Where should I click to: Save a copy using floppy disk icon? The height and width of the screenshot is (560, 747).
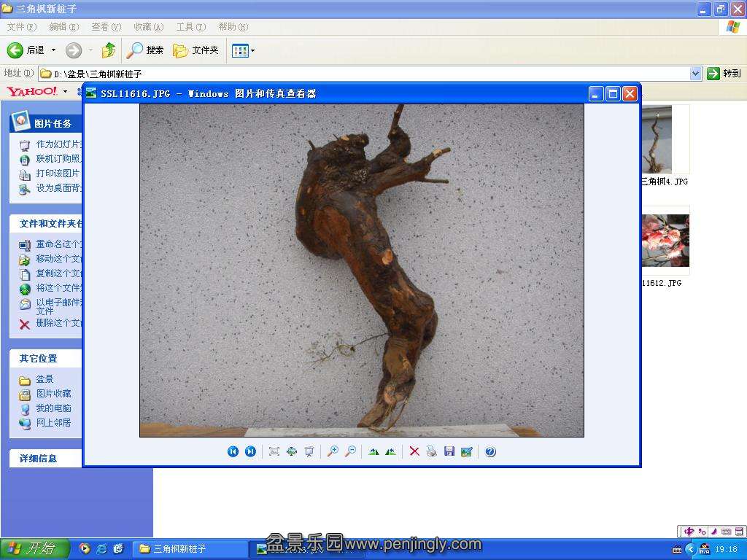click(x=449, y=451)
